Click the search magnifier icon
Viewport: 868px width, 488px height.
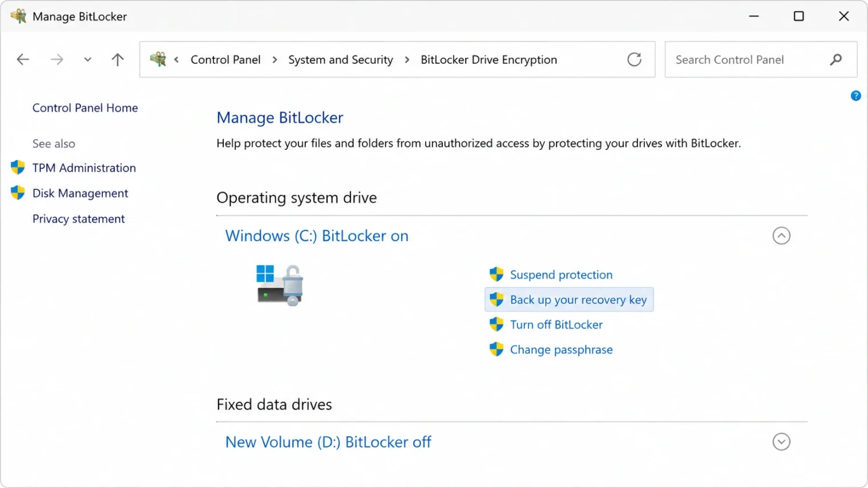(x=836, y=59)
